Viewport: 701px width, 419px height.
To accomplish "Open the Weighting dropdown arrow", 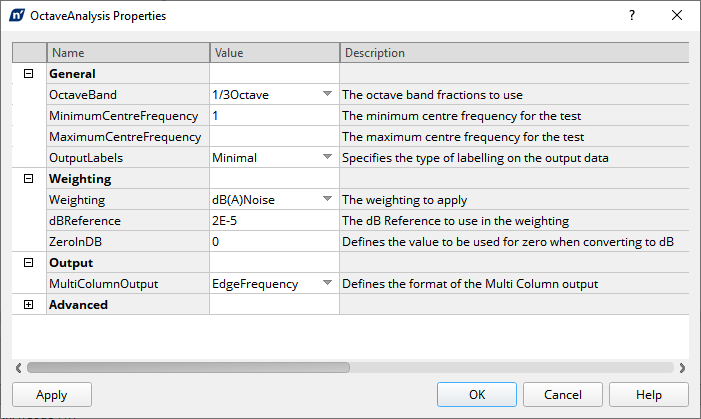I will 327,199.
